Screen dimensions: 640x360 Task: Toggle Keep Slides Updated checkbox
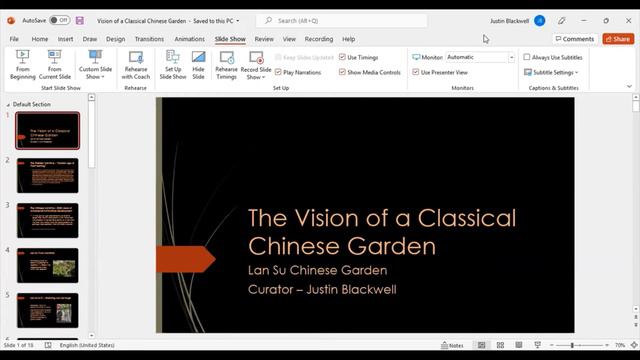278,57
